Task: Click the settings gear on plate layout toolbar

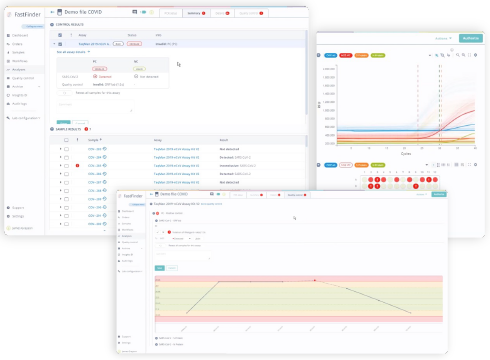Action: [476, 165]
